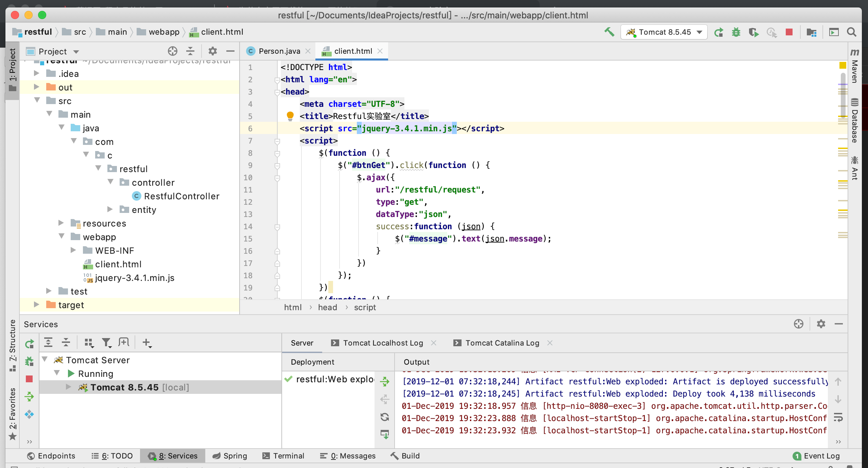This screenshot has height=468, width=868.
Task: Click the Group By icon in Services toolbar
Action: pos(89,343)
